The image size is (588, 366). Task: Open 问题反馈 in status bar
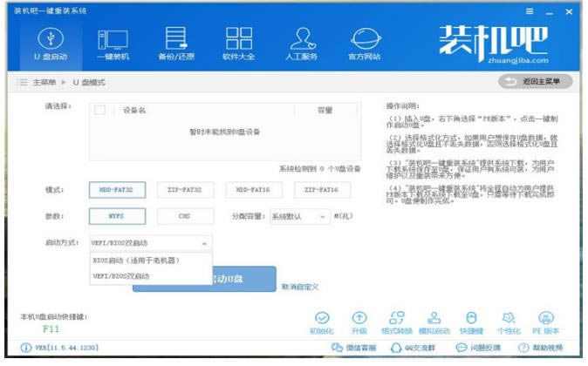pyautogui.click(x=478, y=348)
